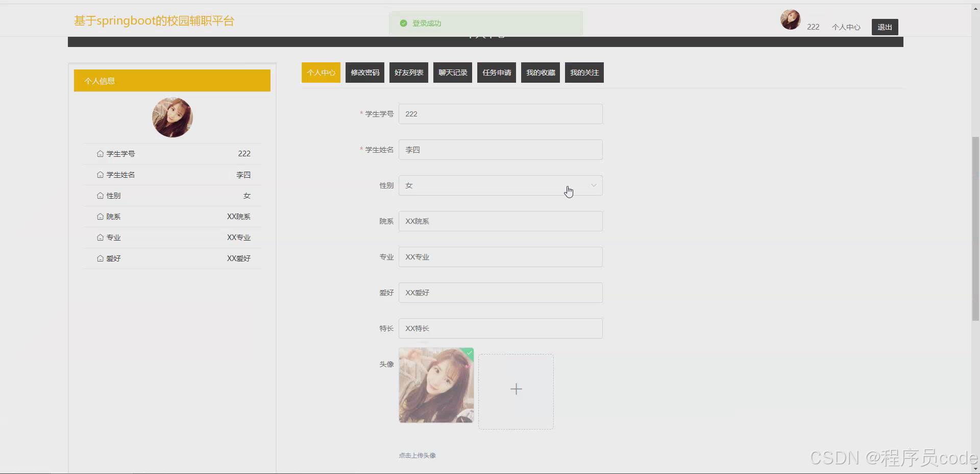Click the user avatar in the top header

point(790,19)
